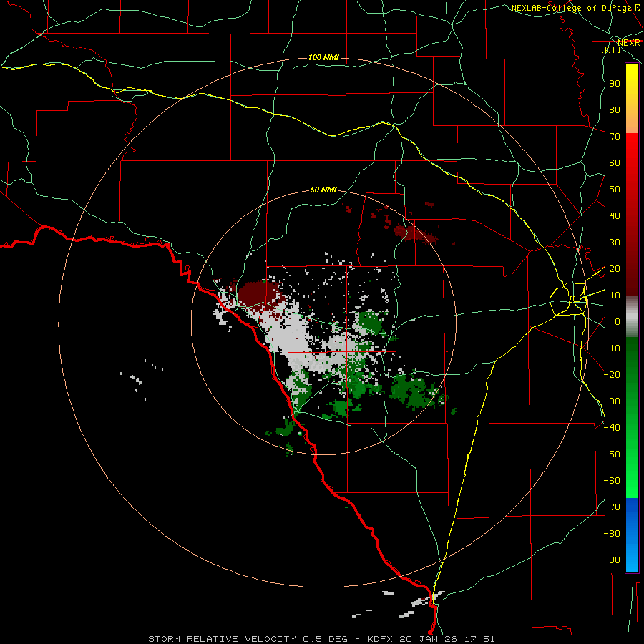Pick the blue bottom segment of color bar
644x644 pixels.
[632, 535]
